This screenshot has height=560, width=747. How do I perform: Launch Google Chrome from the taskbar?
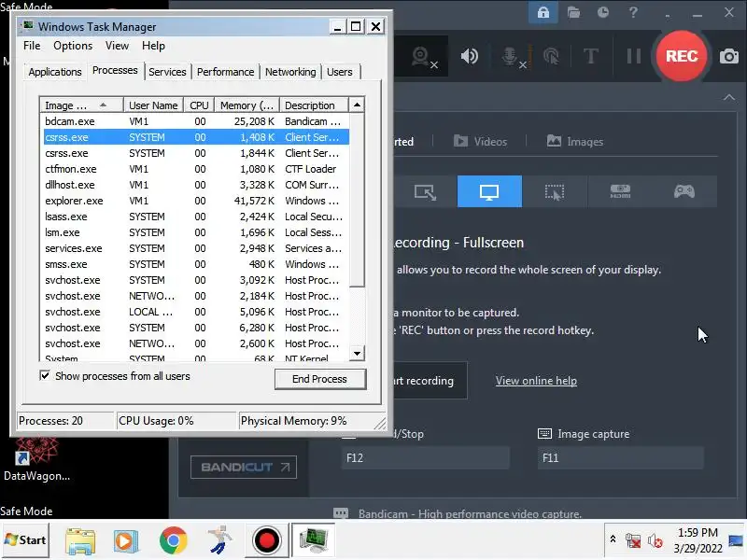[173, 540]
